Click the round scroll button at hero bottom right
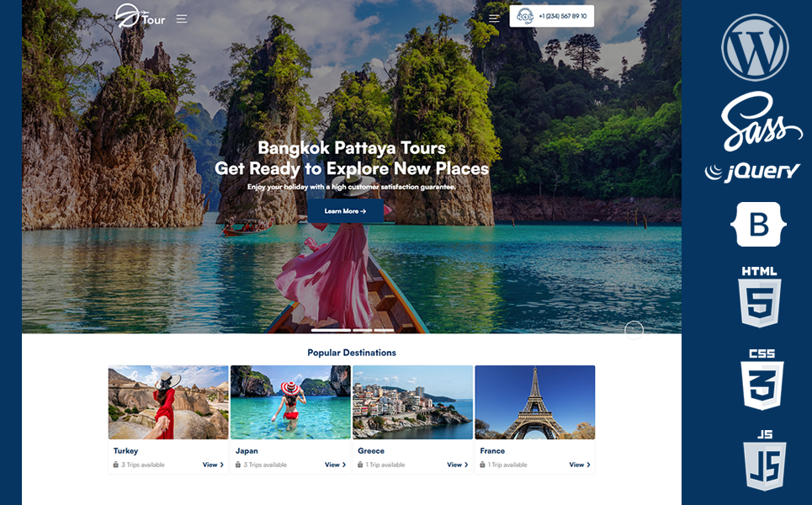This screenshot has width=812, height=505. coord(634,330)
